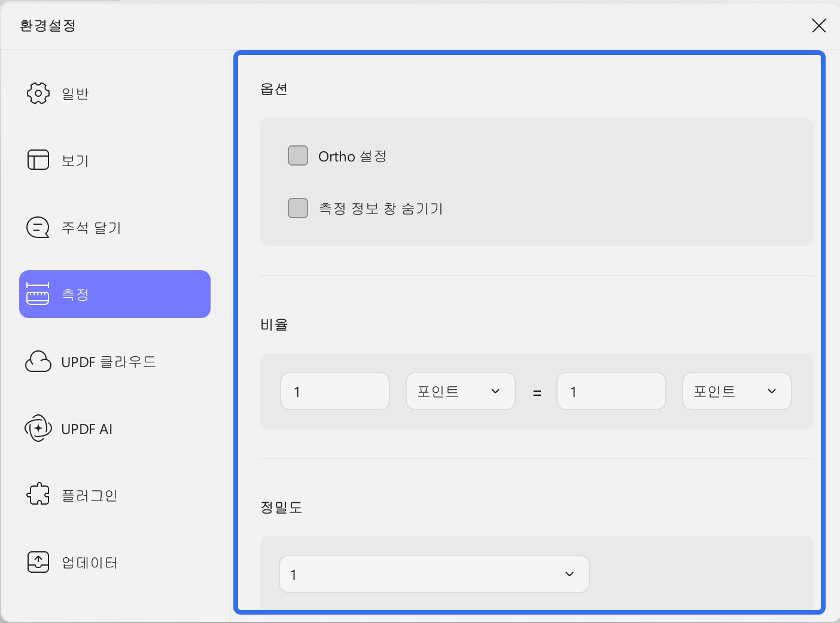
Task: Click the Ortho 설정 label text
Action: [x=352, y=156]
